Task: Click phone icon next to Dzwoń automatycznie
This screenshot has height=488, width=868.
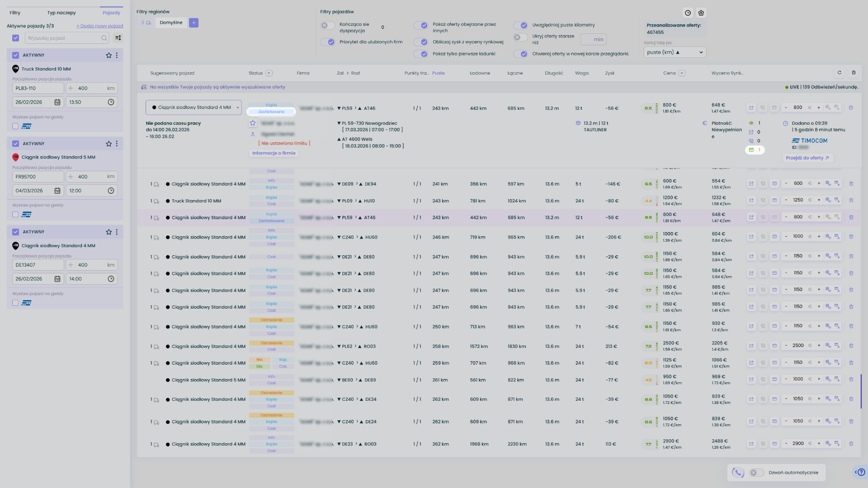Action: pos(738,473)
